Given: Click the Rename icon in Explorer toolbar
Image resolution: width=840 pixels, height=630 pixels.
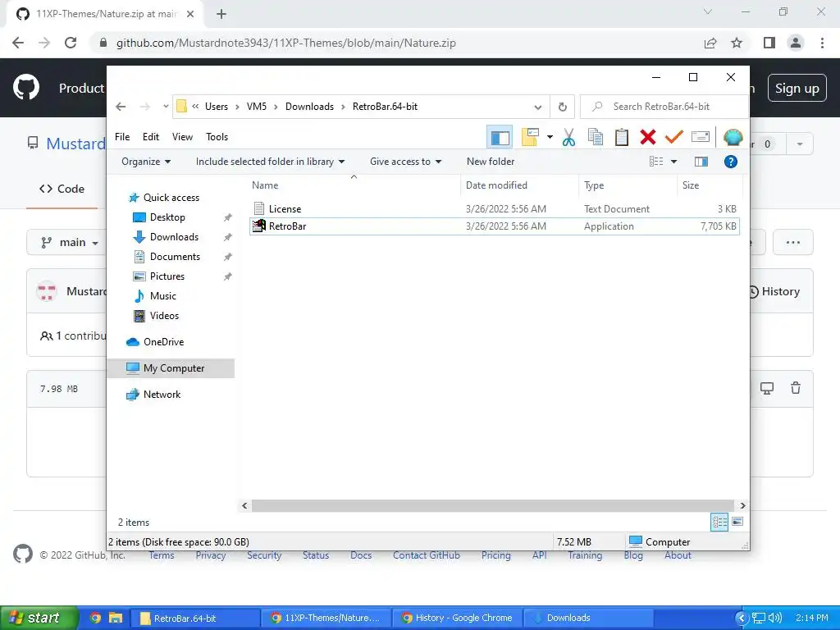Looking at the screenshot, I should click(x=701, y=137).
